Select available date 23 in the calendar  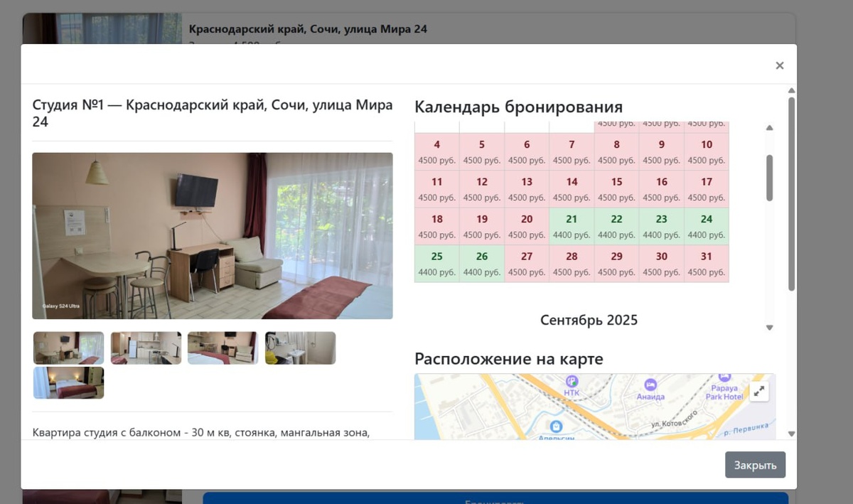coord(661,227)
